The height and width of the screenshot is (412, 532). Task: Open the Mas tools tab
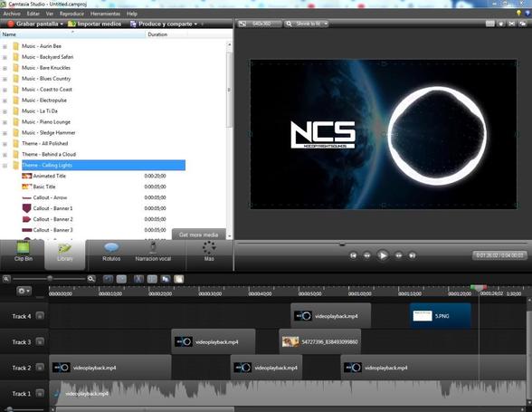209,252
